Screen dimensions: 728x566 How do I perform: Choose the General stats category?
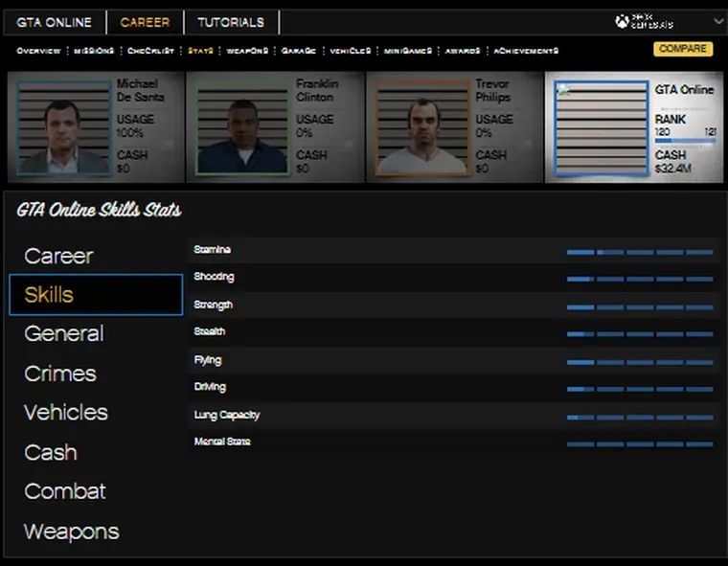pos(64,333)
